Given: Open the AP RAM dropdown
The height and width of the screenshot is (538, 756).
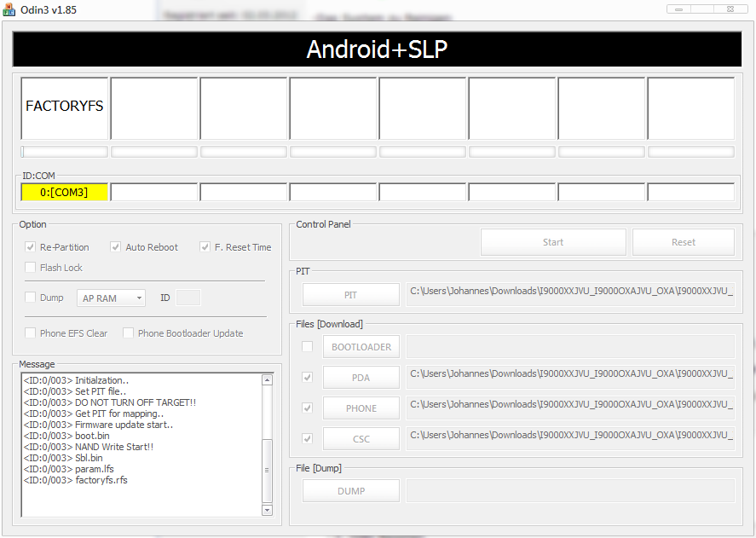Looking at the screenshot, I should pyautogui.click(x=111, y=298).
